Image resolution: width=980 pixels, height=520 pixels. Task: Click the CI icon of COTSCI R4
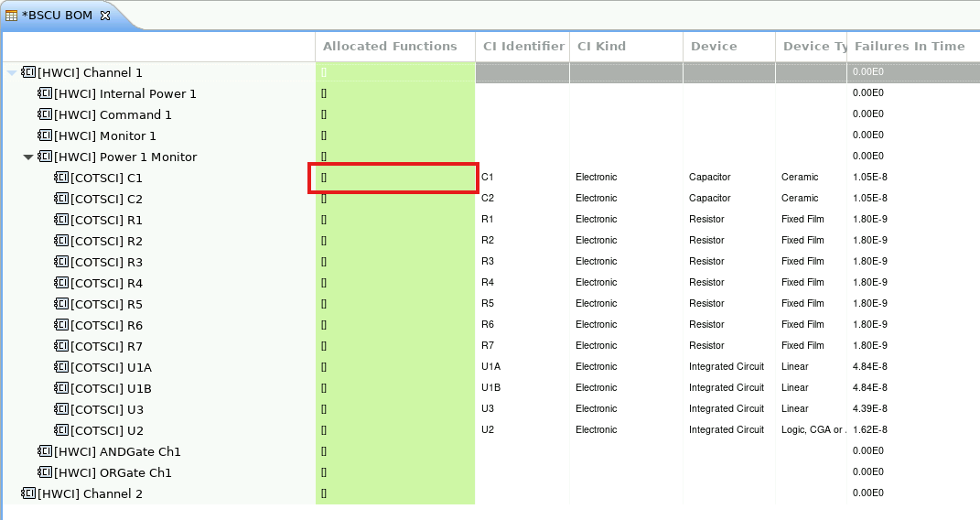(61, 283)
